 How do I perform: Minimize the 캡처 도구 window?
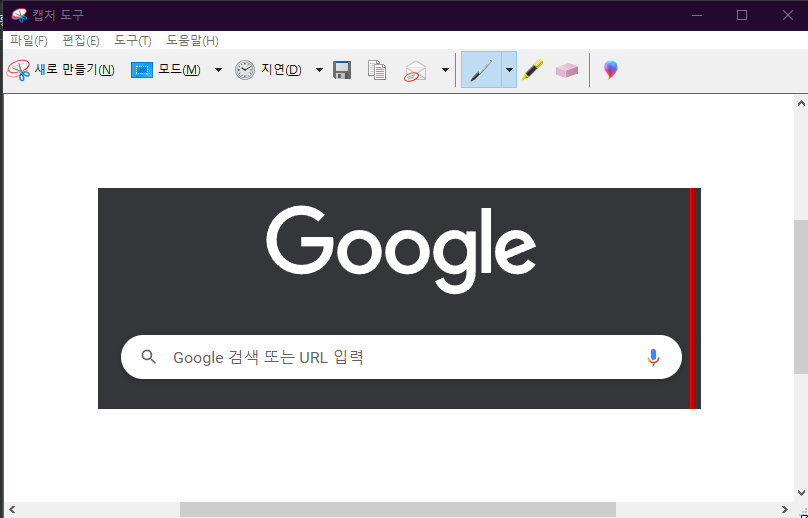pos(697,15)
